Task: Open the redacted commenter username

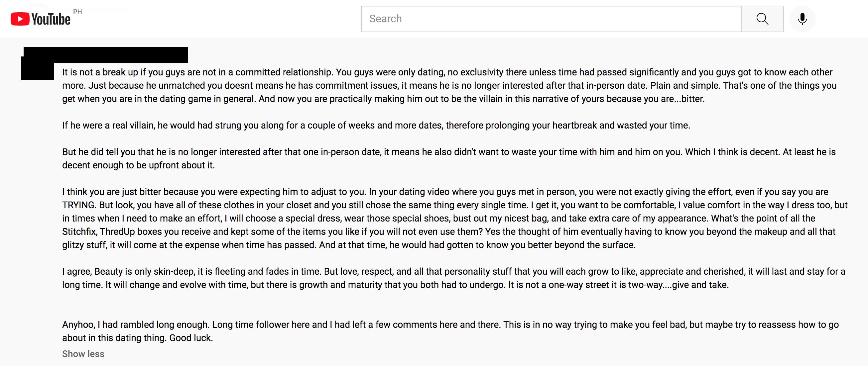Action: [x=105, y=55]
